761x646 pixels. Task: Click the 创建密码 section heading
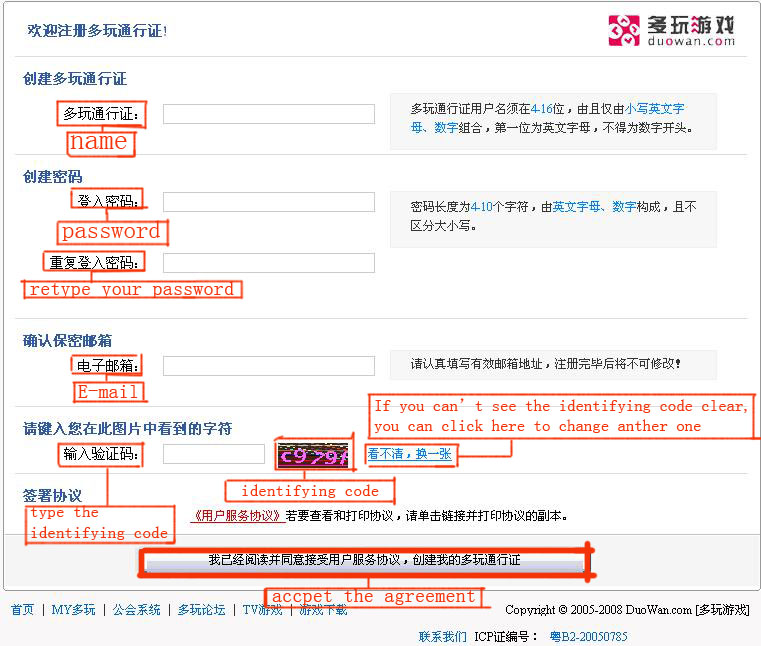[x=52, y=177]
